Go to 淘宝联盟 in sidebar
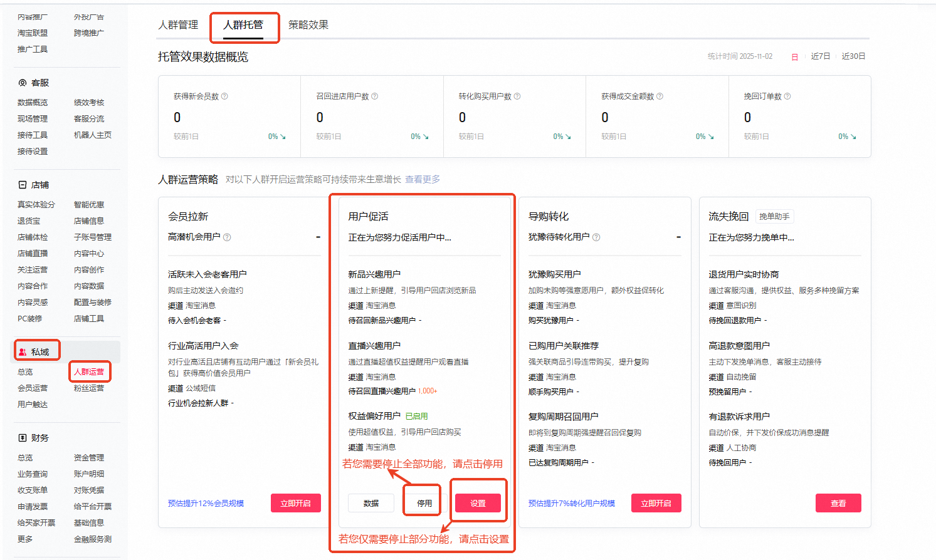The image size is (936, 560). tap(33, 33)
